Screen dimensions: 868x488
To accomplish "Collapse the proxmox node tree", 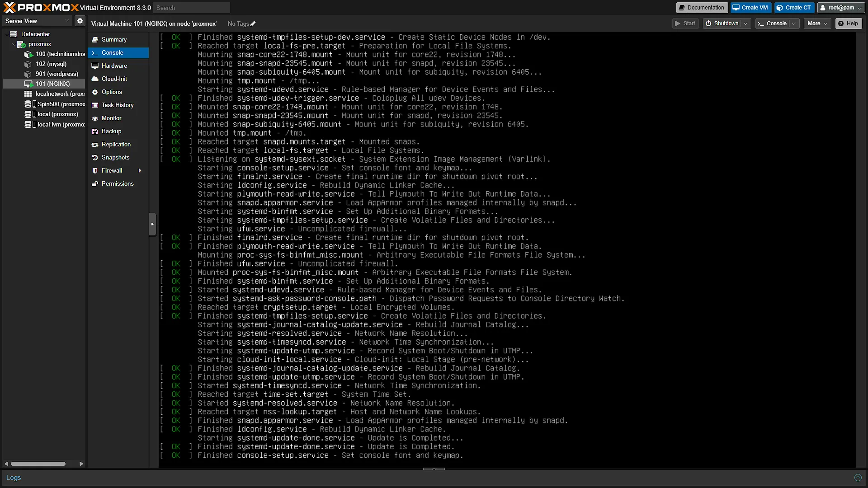I will tap(14, 44).
